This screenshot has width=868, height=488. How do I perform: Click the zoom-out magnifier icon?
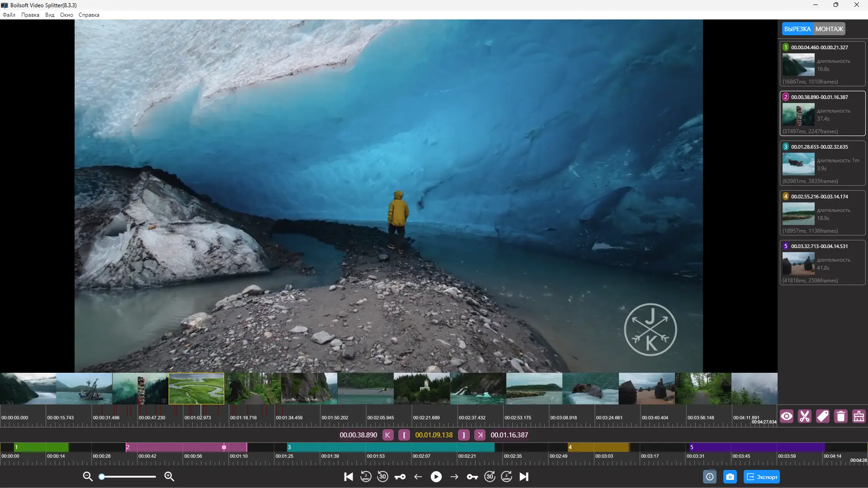coord(88,476)
